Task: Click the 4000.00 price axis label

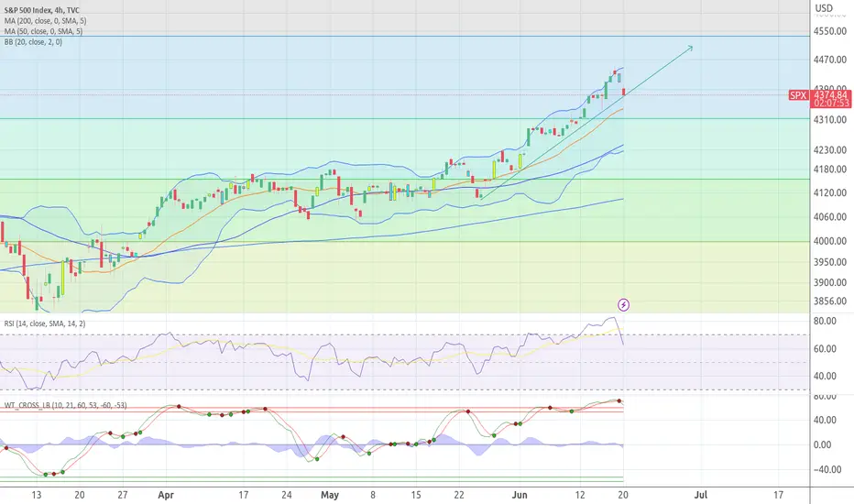Action: coord(829,240)
